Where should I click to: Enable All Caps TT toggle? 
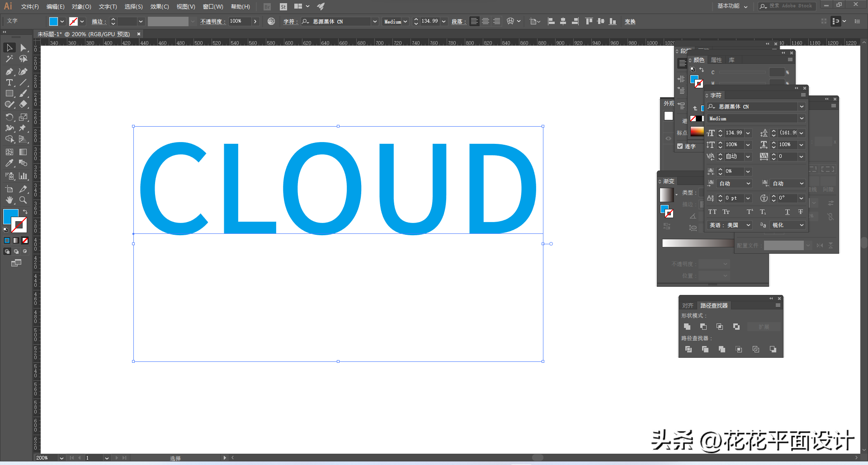click(712, 212)
